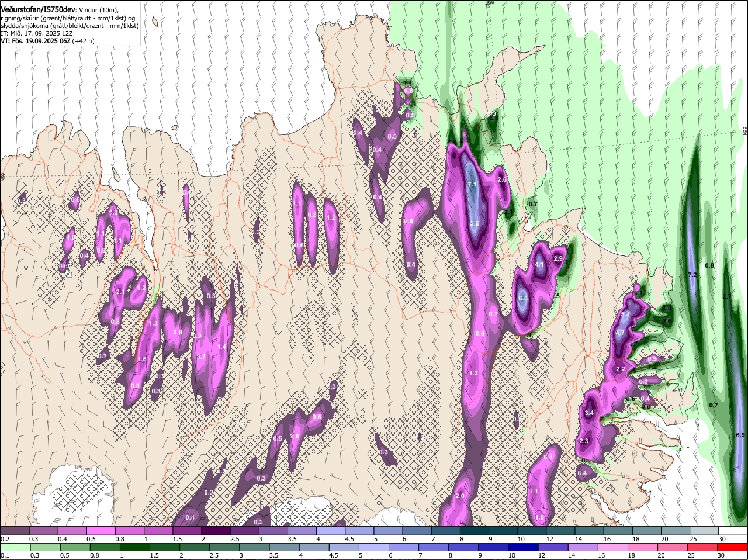
Task: Click the 2.9 value label on map
Action: pyautogui.click(x=558, y=258)
